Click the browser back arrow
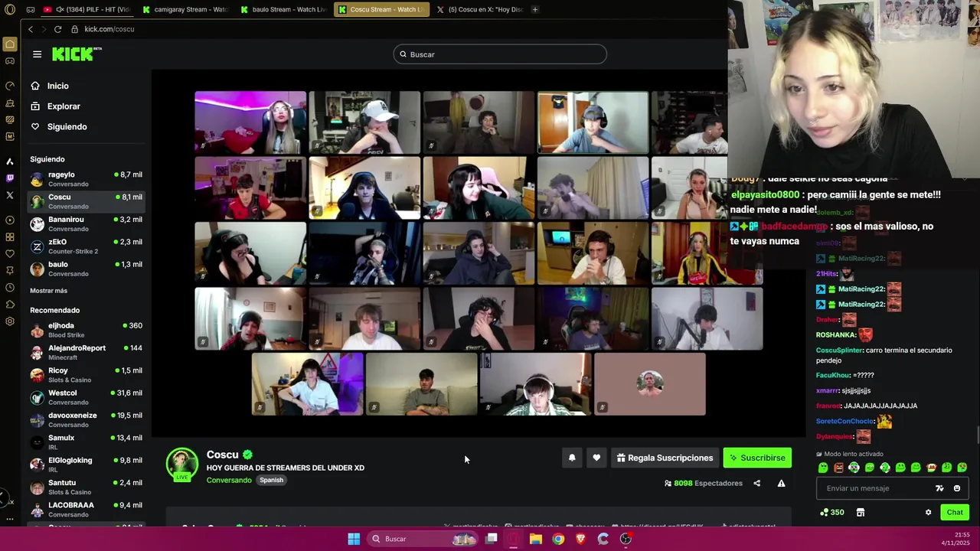Viewport: 980px width, 551px height. 31,29
